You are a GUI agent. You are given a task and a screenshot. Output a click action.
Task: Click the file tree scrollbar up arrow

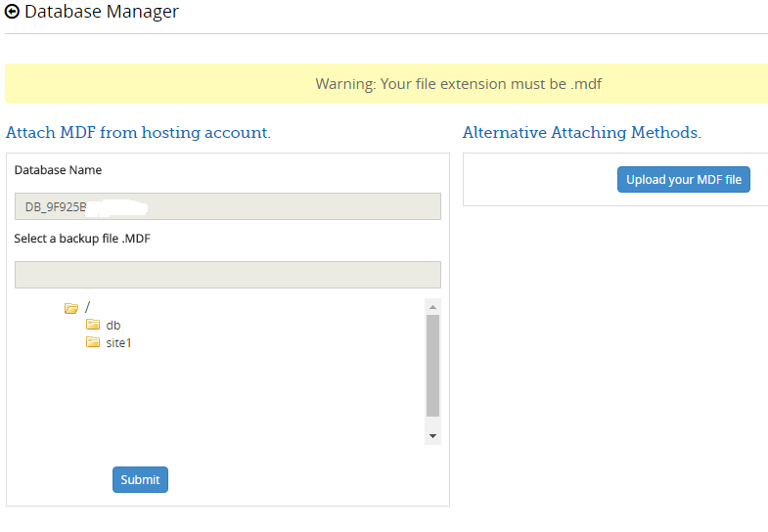[432, 307]
